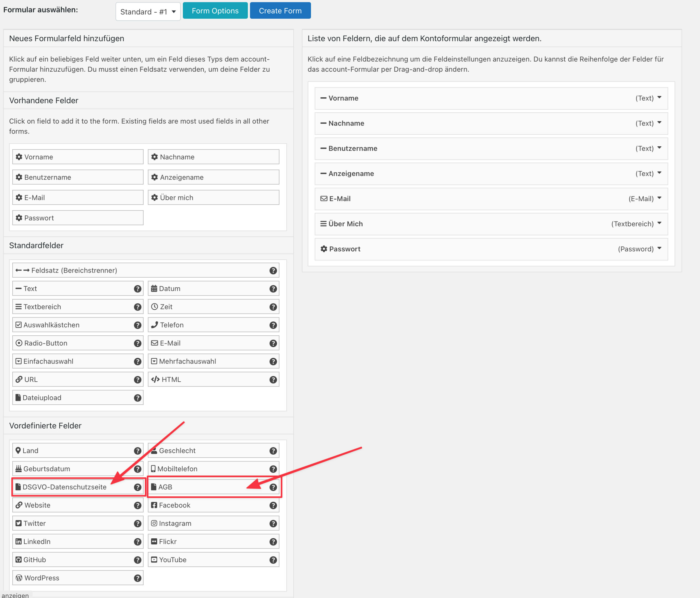This screenshot has height=598, width=700.
Task: Open the Standard - #1 form dropdown
Action: pos(148,11)
